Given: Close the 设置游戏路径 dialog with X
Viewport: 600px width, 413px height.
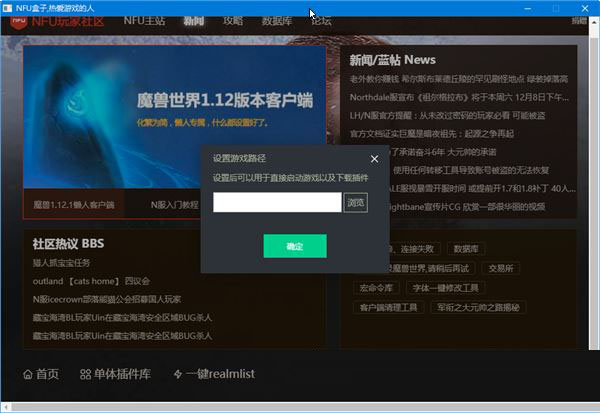Looking at the screenshot, I should [374, 159].
